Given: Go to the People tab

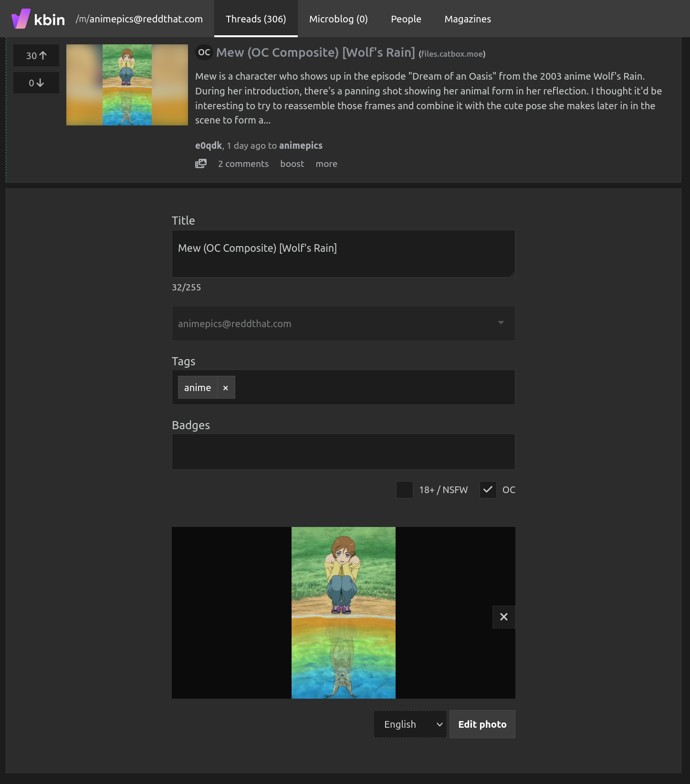Looking at the screenshot, I should (406, 19).
